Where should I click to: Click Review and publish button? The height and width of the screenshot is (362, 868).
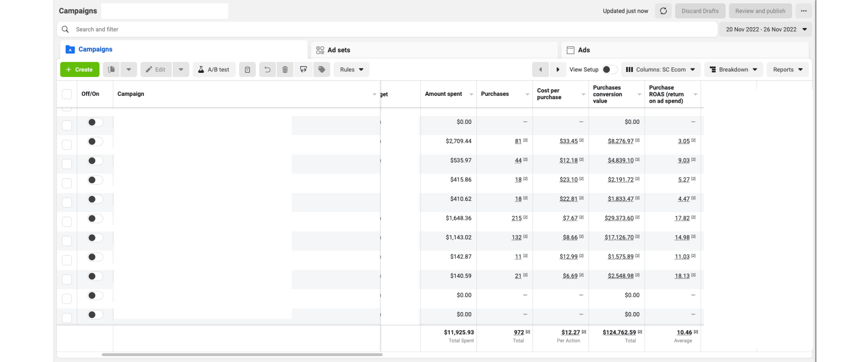[760, 11]
